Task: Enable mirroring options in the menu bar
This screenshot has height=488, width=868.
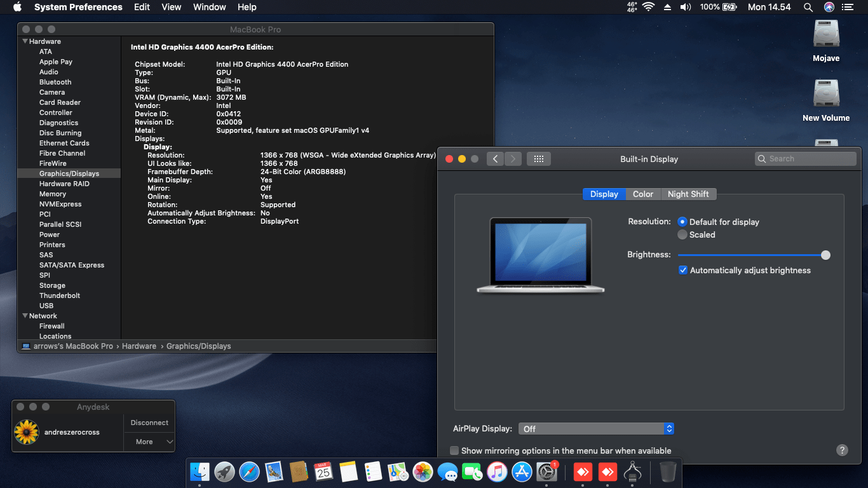Action: pos(454,450)
